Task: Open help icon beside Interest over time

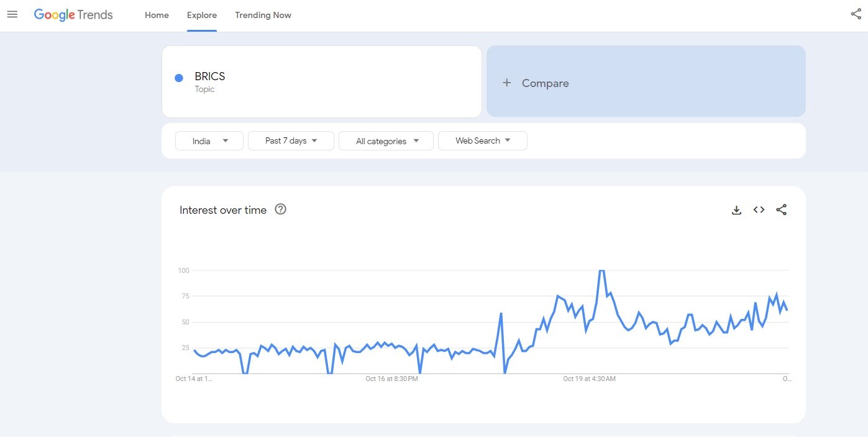Action: click(x=280, y=209)
